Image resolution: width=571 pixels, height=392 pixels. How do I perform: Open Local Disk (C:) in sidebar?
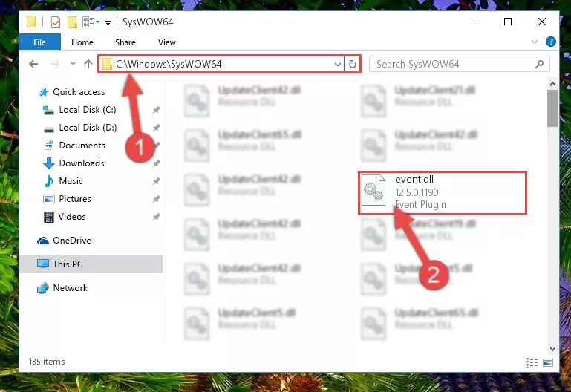point(88,110)
